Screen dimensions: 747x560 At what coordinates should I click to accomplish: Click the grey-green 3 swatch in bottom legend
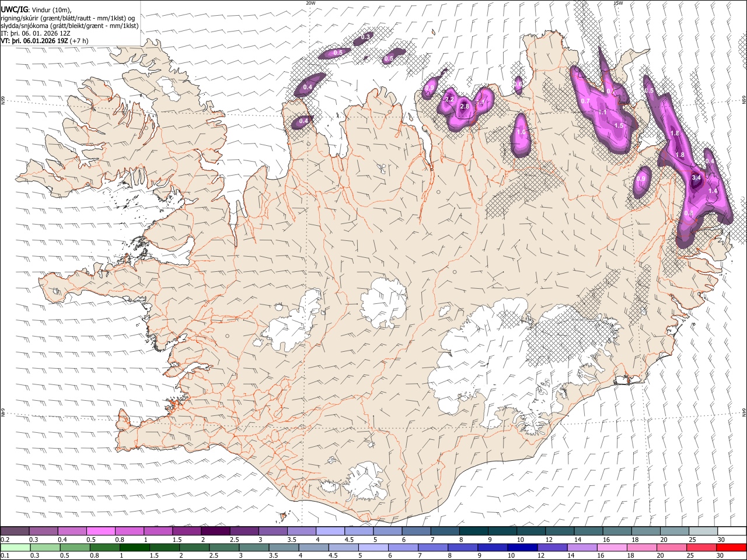click(254, 547)
